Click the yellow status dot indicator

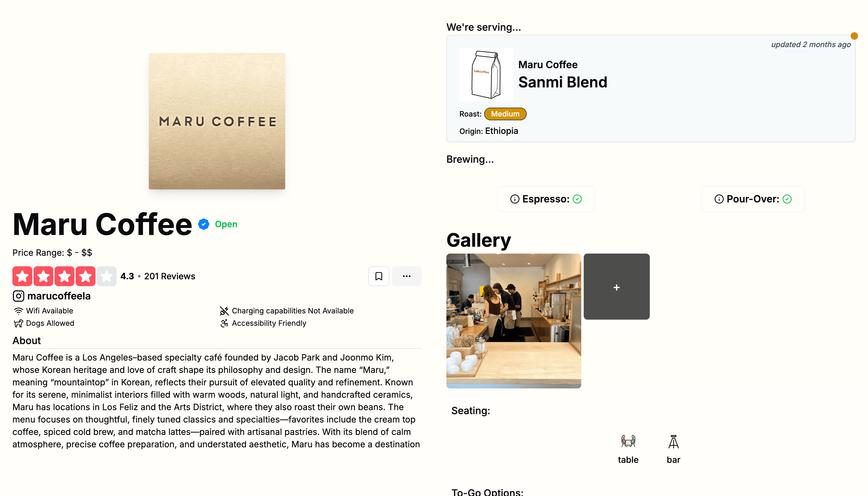tap(854, 35)
